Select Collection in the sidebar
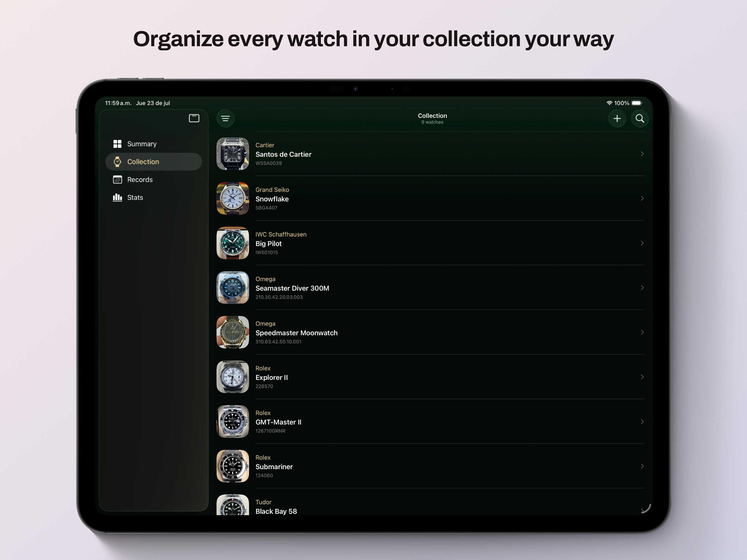This screenshot has height=560, width=747. pos(154,162)
